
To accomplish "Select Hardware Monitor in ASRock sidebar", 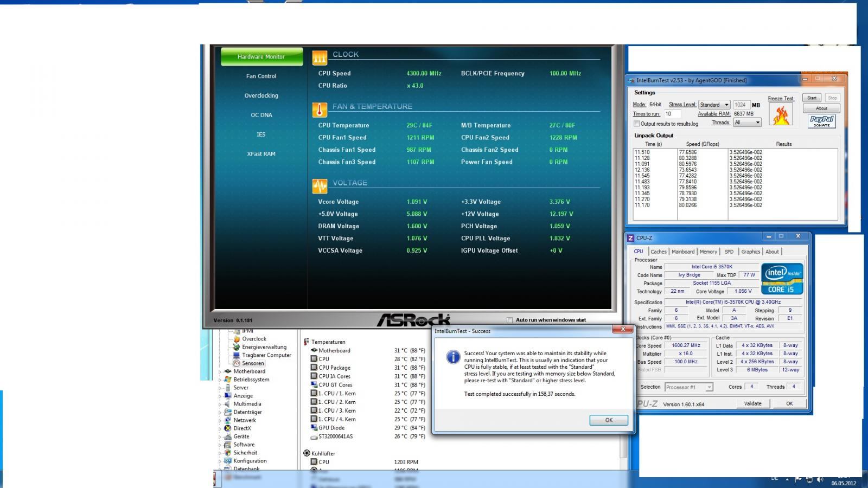I will pyautogui.click(x=261, y=56).
